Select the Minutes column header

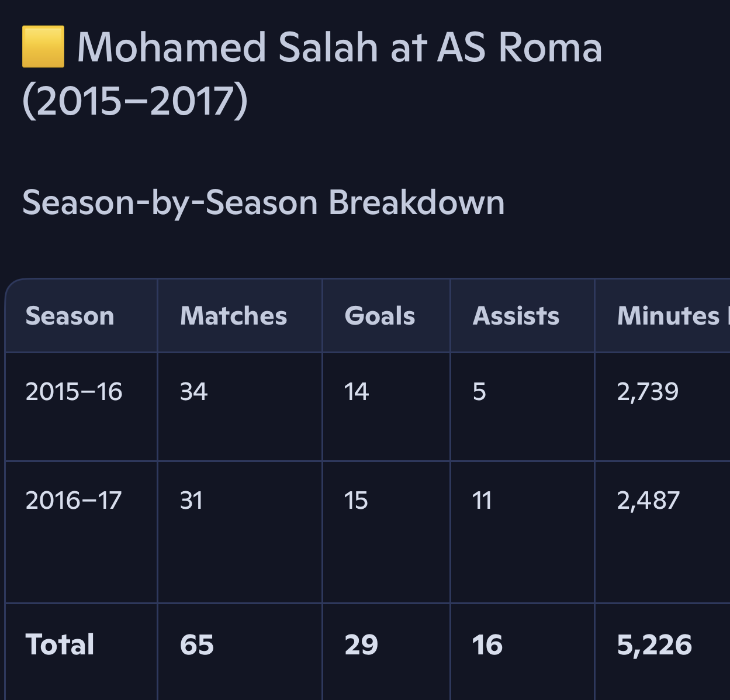(669, 316)
